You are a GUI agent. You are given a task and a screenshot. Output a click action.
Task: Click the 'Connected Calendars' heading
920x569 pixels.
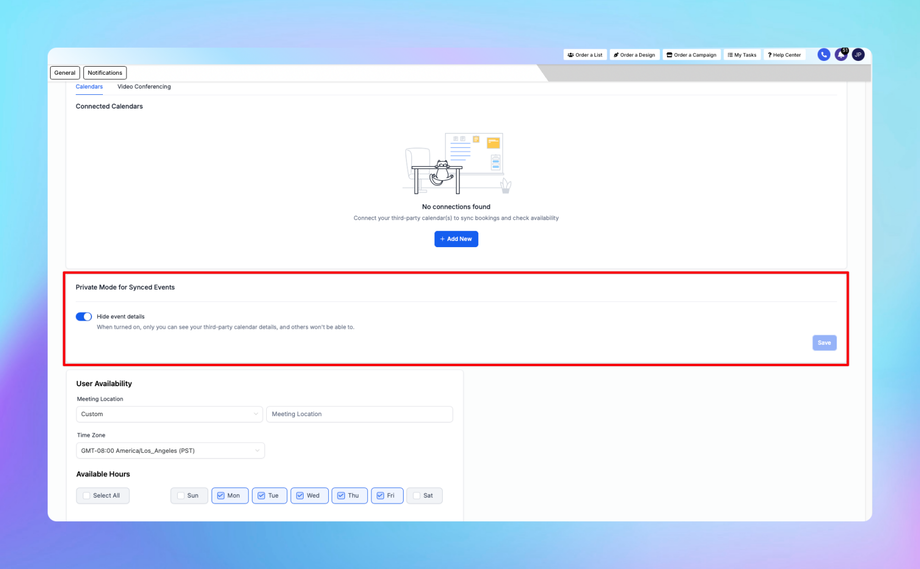[109, 106]
